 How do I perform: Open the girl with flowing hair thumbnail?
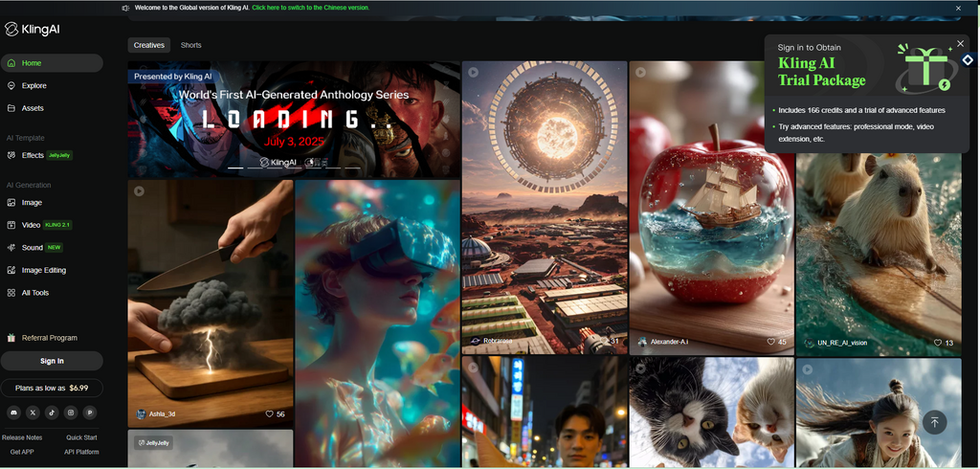tap(879, 413)
